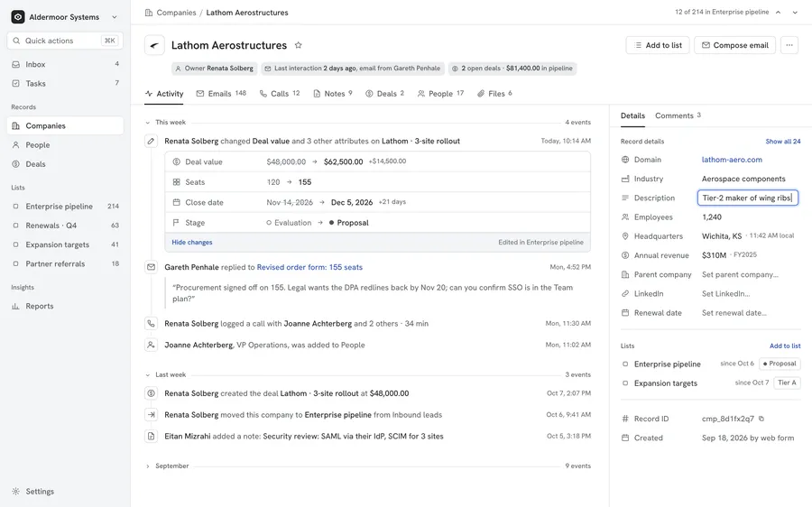Click the dollar icon on deal created event
The image size is (812, 507).
[x=151, y=393]
